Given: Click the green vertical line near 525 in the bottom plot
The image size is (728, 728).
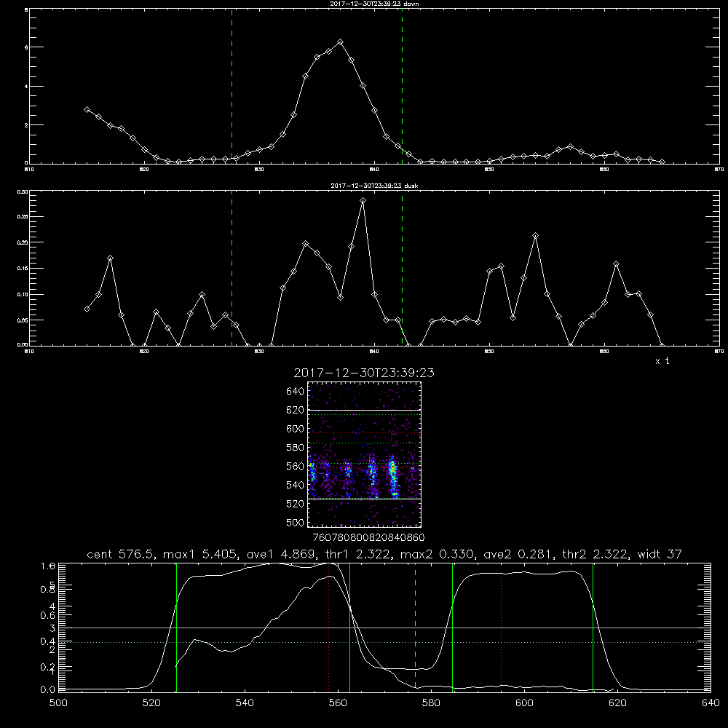Looking at the screenshot, I should pyautogui.click(x=176, y=627).
